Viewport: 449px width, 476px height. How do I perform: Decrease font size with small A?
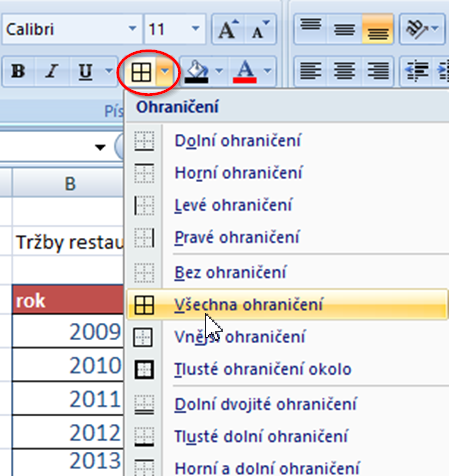pyautogui.click(x=261, y=29)
